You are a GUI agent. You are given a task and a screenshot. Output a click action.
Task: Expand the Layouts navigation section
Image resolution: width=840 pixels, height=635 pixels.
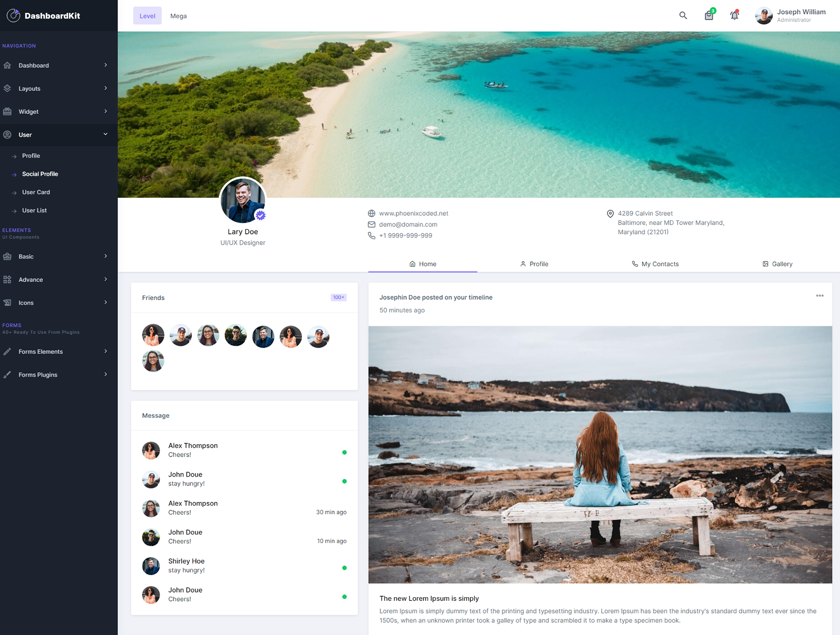29,88
